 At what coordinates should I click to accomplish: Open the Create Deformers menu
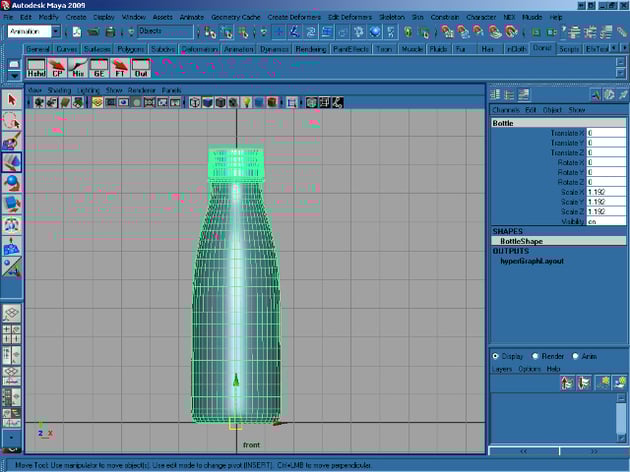pyautogui.click(x=294, y=17)
